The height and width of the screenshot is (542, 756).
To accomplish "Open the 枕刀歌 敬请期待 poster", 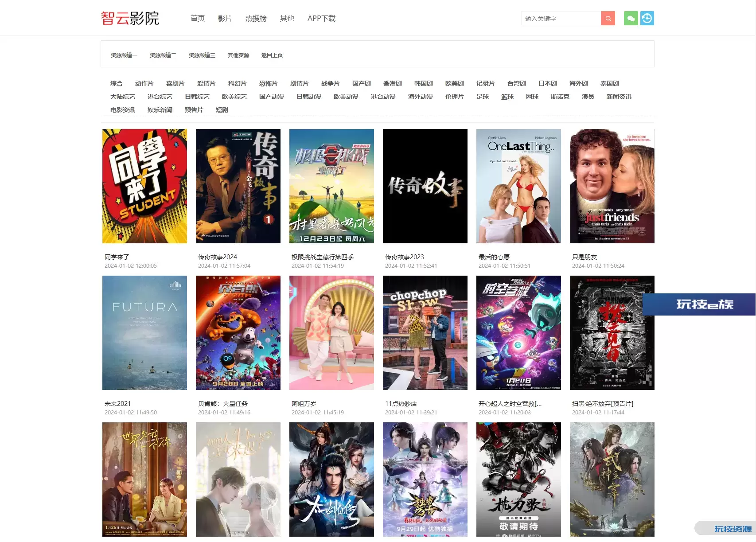I will [x=518, y=480].
